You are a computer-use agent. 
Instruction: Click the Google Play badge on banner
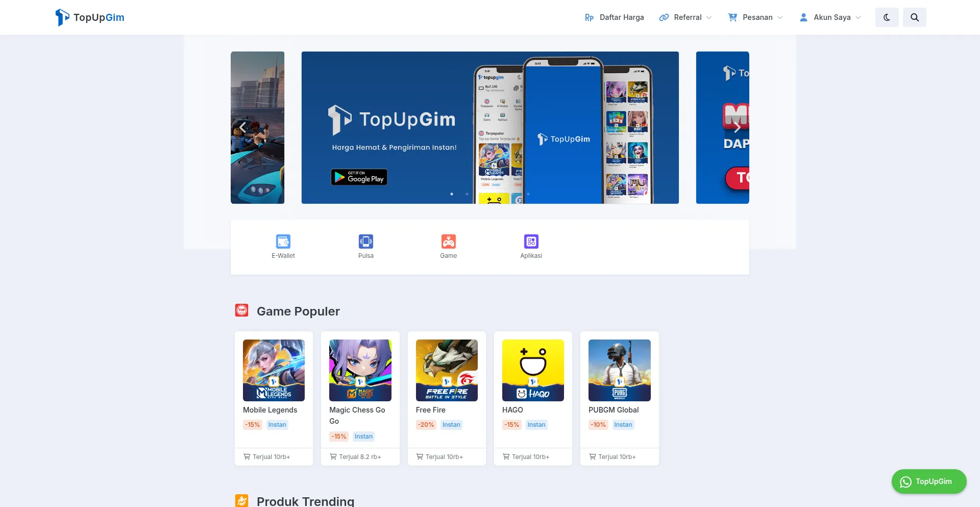coord(359,177)
